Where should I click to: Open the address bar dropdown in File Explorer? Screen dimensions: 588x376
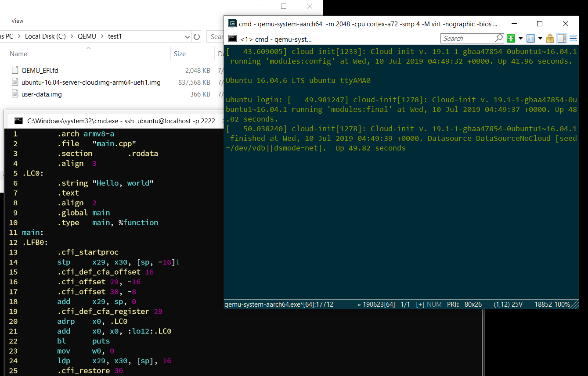click(188, 36)
